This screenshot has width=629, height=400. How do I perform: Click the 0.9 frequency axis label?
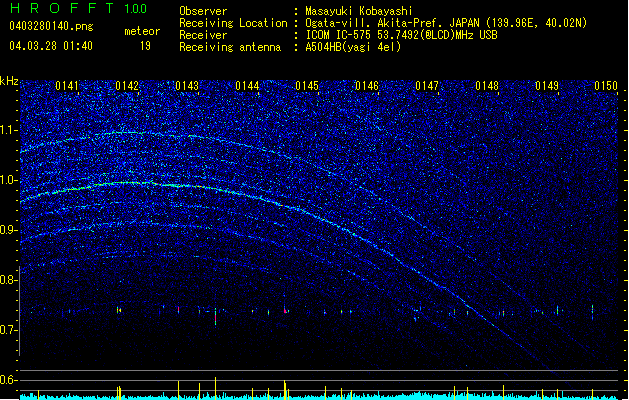[8, 230]
